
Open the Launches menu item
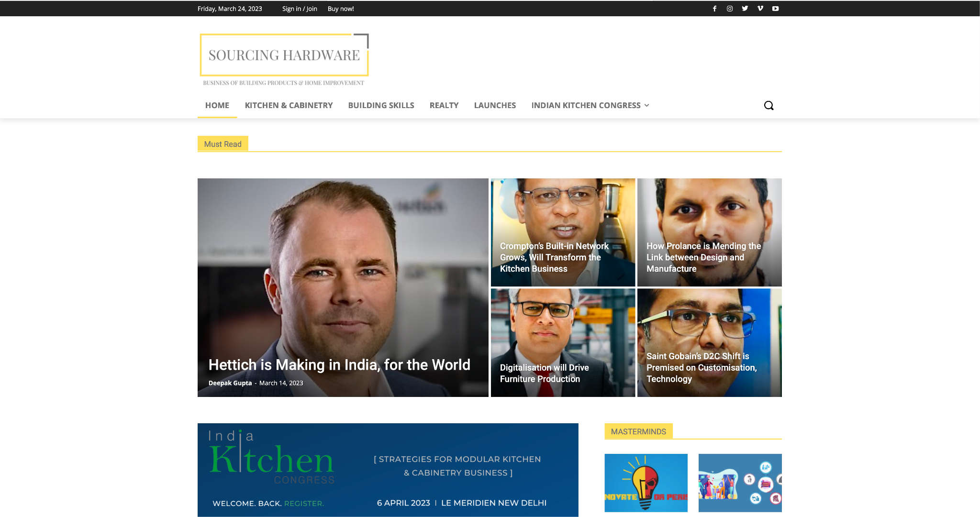pos(495,105)
